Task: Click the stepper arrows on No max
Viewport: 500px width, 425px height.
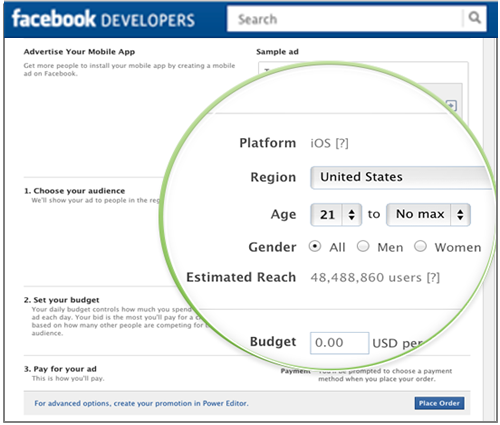Action: pos(460,215)
